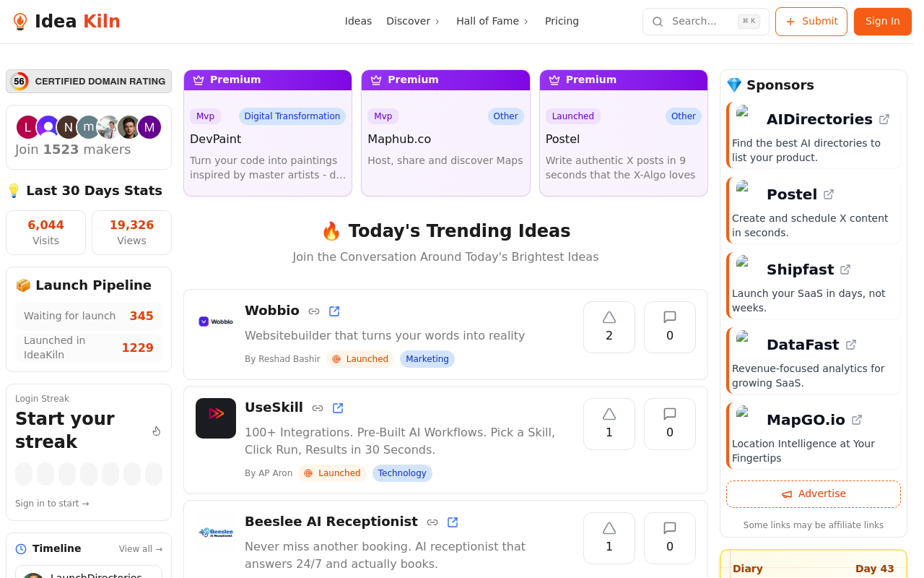
Task: Click 'Join 1523 makers' text
Action: 73,150
